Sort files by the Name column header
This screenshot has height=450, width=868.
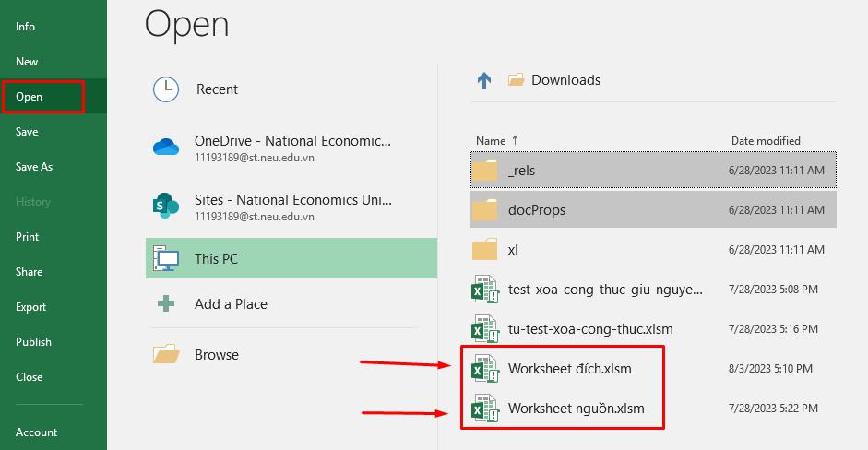[491, 140]
